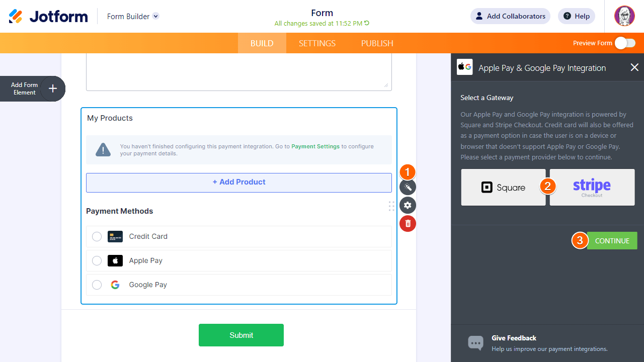Choose the Stripe Checkout gateway
Image resolution: width=644 pixels, height=362 pixels.
point(592,188)
